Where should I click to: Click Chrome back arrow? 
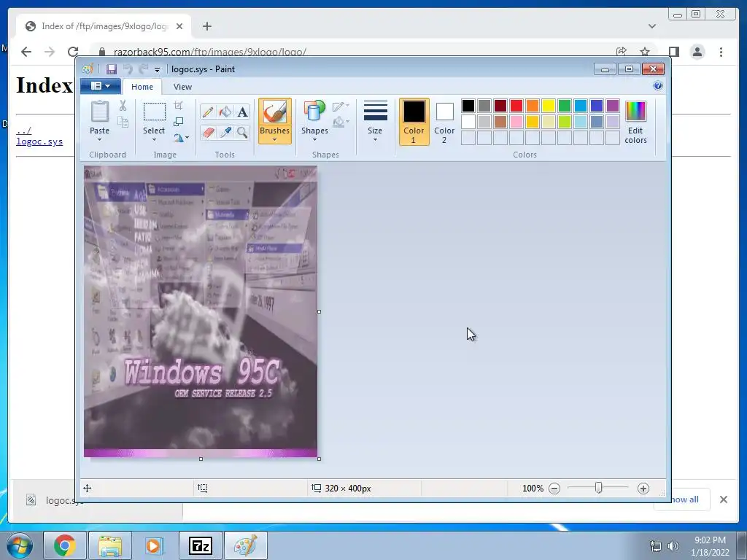click(x=26, y=52)
